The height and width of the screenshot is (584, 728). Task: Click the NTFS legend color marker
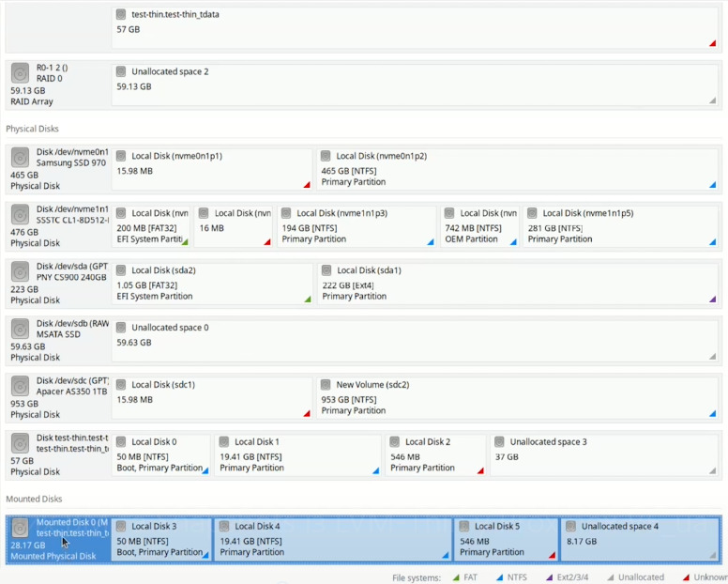tap(500, 577)
